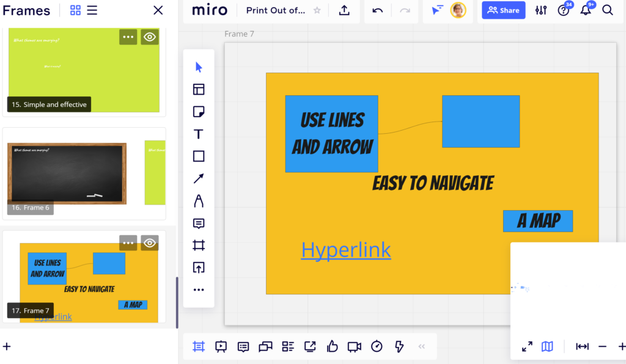Open board title Print Out of...
This screenshot has height=364, width=626.
(276, 11)
